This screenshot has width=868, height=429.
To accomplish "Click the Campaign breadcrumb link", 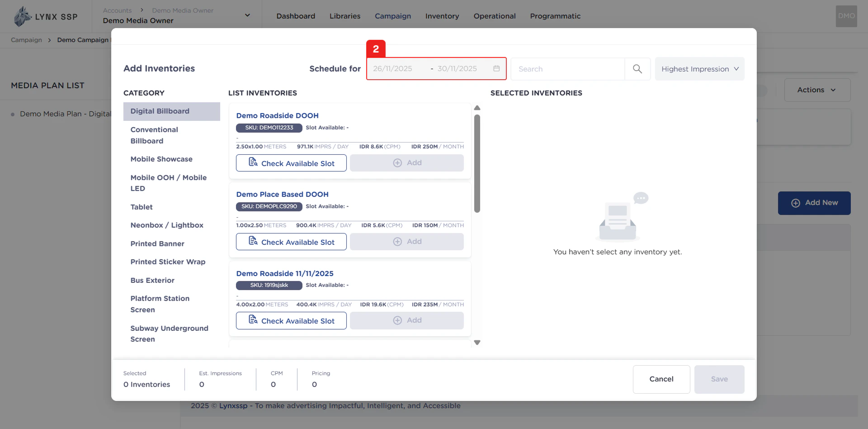I will point(26,40).
